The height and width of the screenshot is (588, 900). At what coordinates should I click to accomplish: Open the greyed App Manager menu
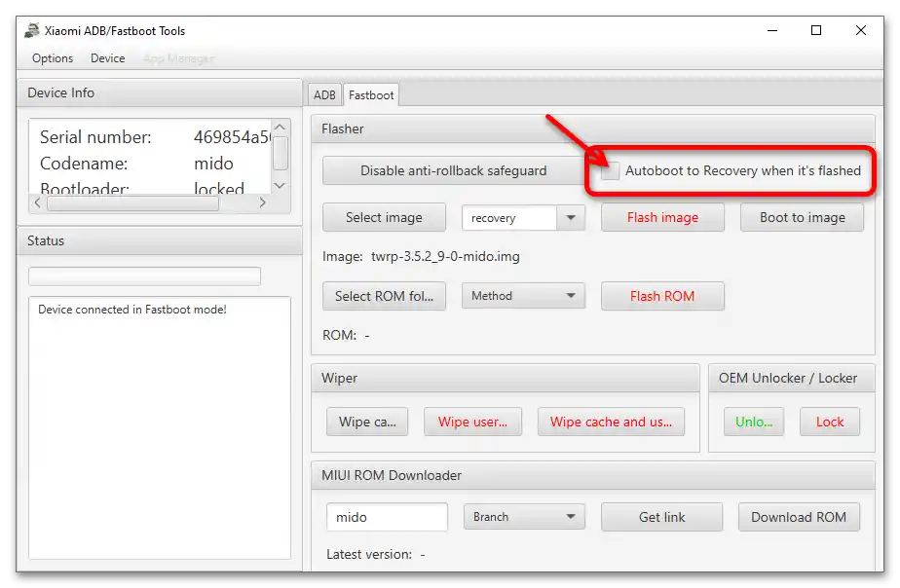point(178,58)
